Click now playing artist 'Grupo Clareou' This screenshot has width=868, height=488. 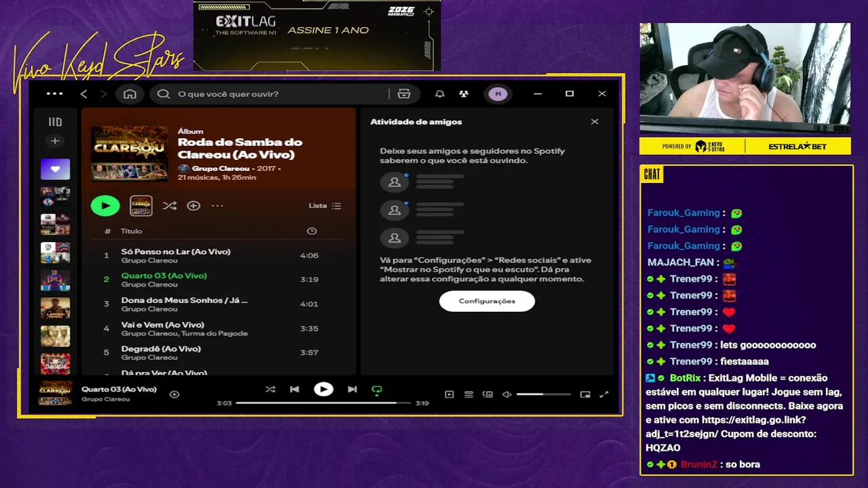(x=106, y=399)
